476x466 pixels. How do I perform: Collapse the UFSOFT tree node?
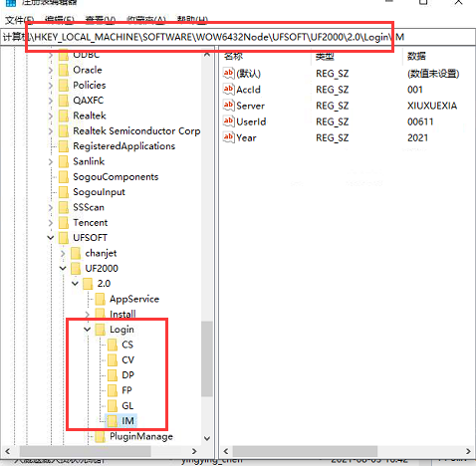[x=51, y=238]
